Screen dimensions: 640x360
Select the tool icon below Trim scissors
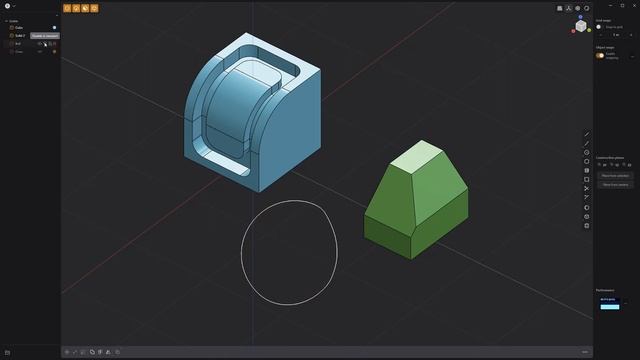click(587, 198)
